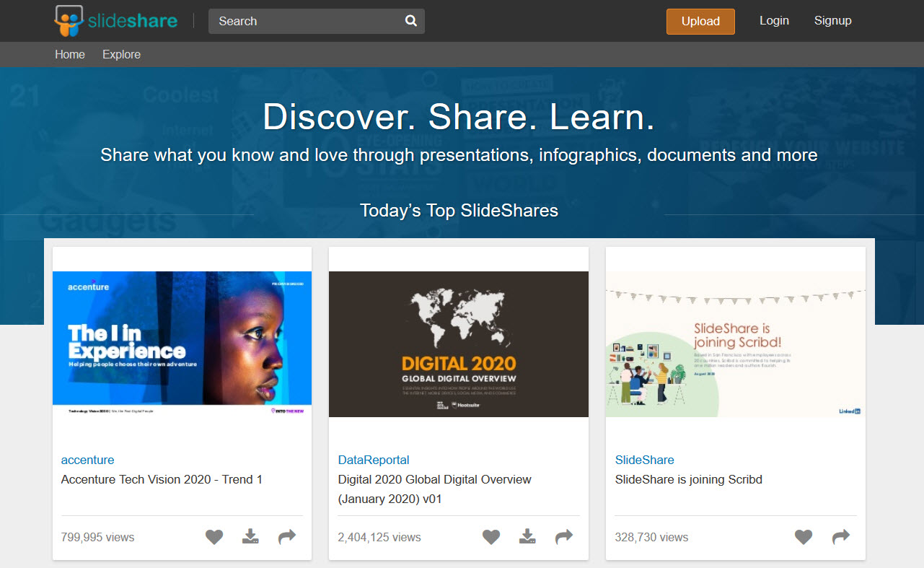Click the '799,995 views' text

98,537
